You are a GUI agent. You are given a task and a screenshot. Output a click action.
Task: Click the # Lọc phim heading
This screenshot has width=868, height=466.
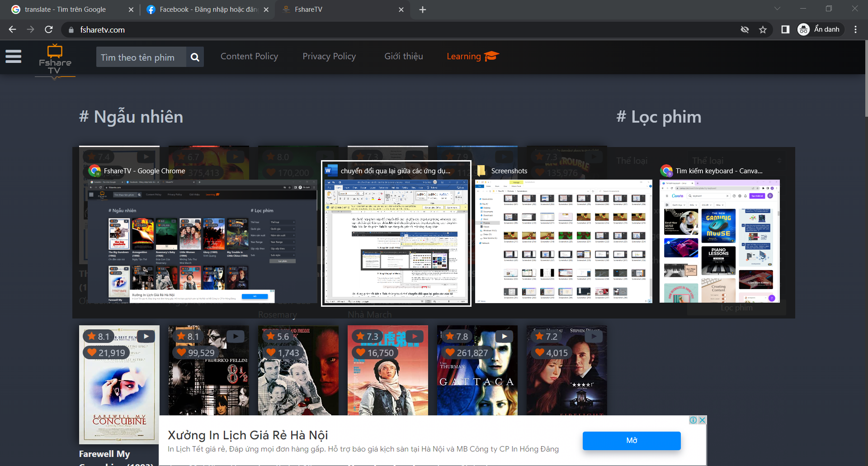[x=659, y=117]
